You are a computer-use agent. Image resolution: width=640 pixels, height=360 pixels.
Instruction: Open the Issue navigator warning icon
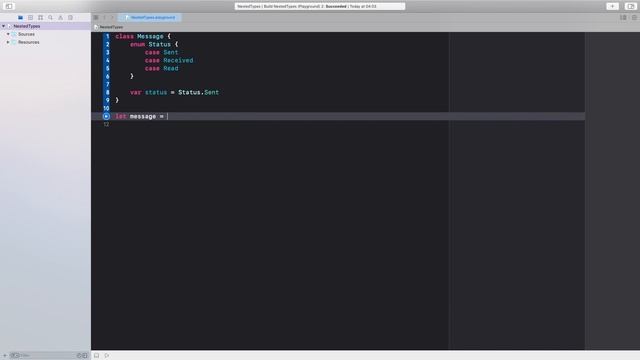pyautogui.click(x=60, y=18)
